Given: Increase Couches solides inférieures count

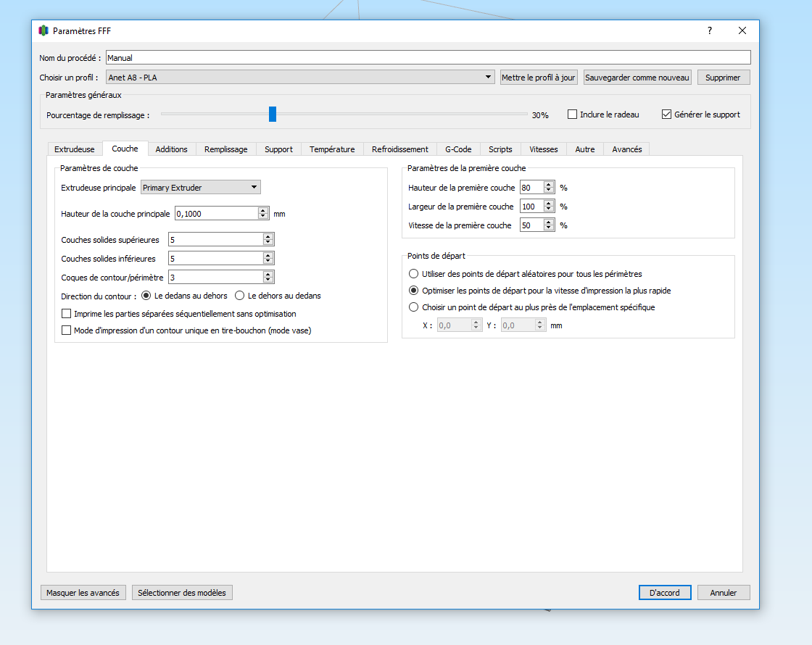Looking at the screenshot, I should (268, 255).
